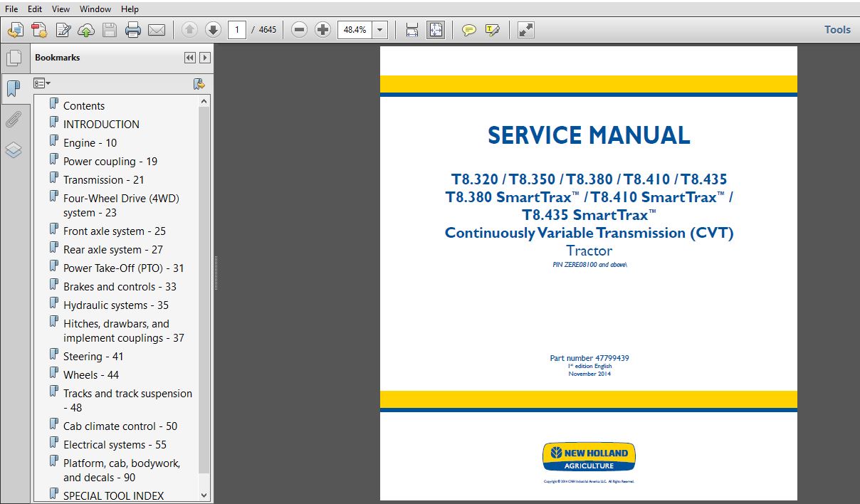The image size is (860, 504).
Task: Zoom in using the plus button
Action: pyautogui.click(x=323, y=30)
